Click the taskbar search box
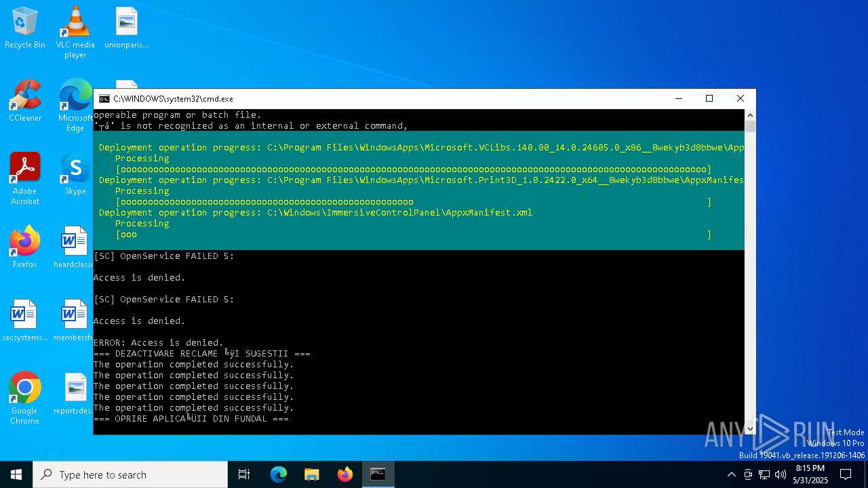 pyautogui.click(x=130, y=474)
